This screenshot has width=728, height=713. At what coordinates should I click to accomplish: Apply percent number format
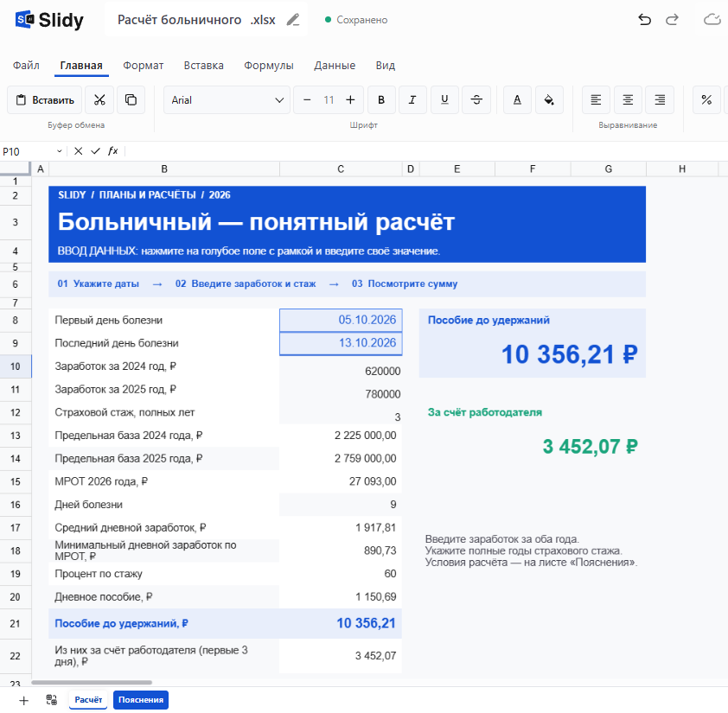point(706,99)
